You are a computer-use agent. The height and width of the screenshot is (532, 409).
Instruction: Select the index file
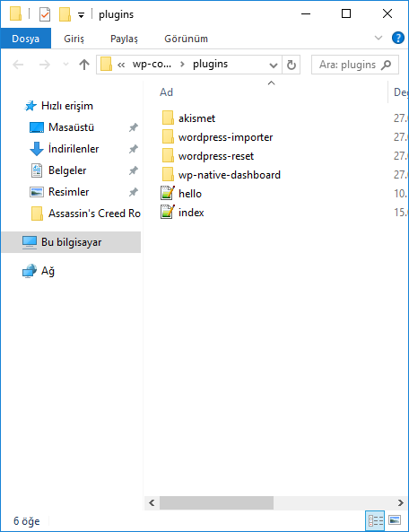tap(191, 213)
